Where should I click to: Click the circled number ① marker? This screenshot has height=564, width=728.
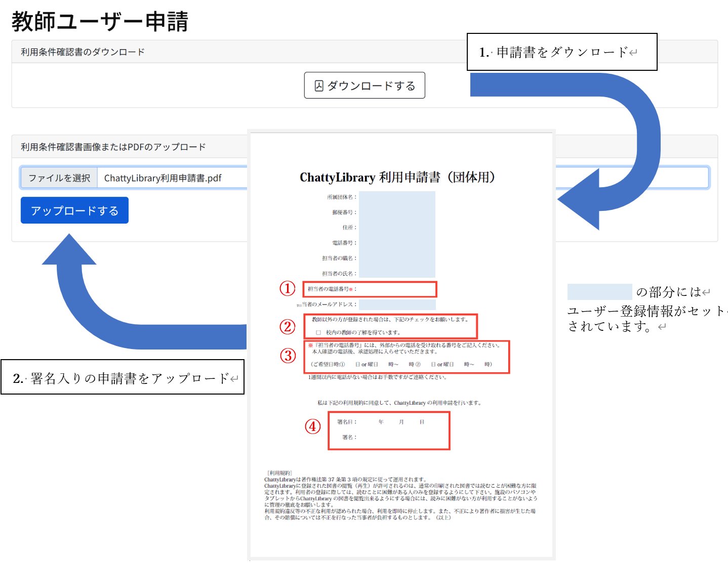coord(288,288)
